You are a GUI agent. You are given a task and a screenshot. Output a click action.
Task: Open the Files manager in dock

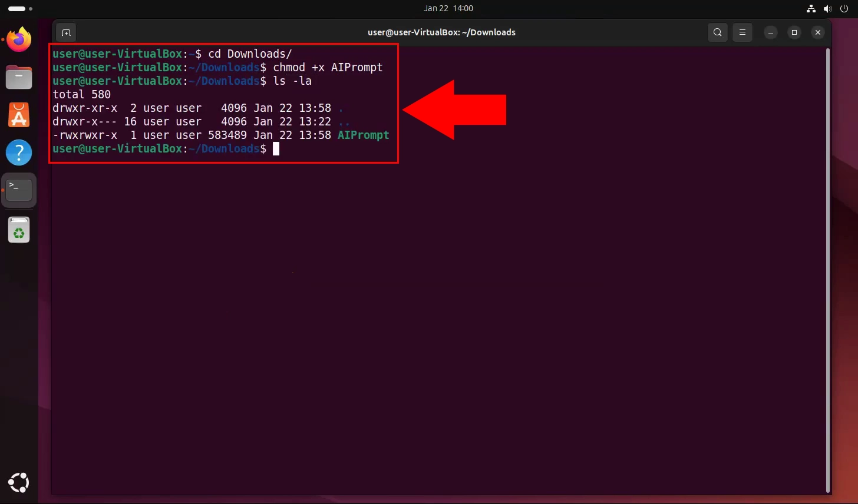(x=19, y=77)
